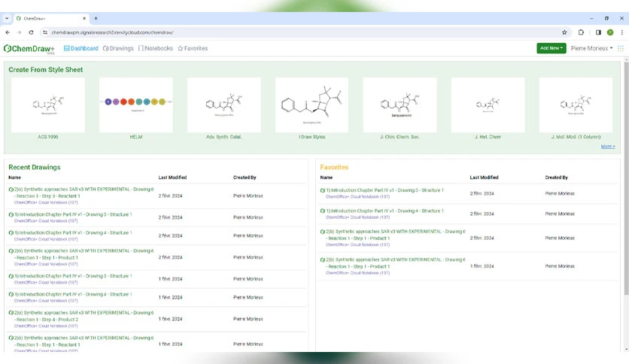
Task: Click the ChemDraw+ logo
Action: pyautogui.click(x=29, y=48)
